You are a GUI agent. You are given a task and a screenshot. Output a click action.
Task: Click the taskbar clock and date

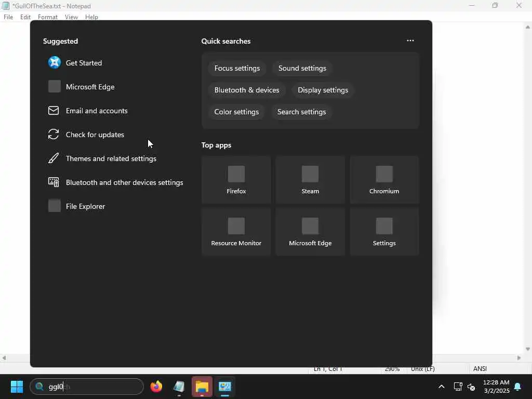point(496,387)
